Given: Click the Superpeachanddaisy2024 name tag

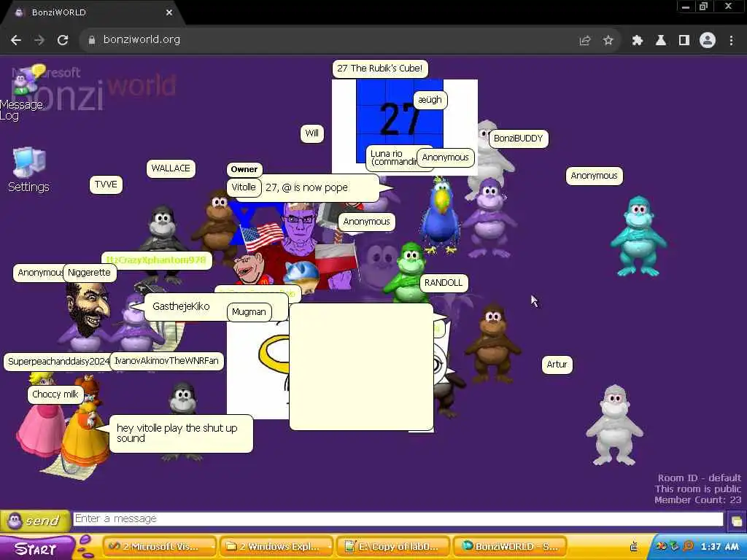Looking at the screenshot, I should point(58,362).
